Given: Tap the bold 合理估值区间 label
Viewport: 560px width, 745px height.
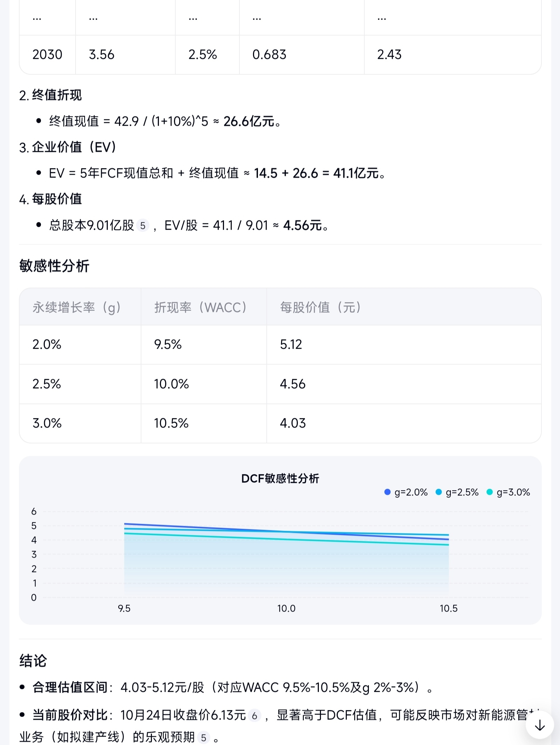Looking at the screenshot, I should [70, 688].
